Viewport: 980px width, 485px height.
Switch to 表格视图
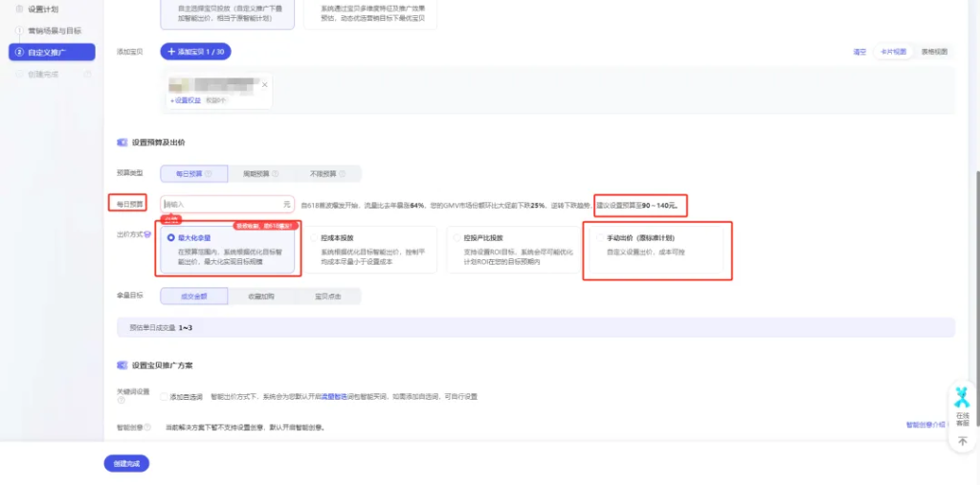tap(934, 52)
